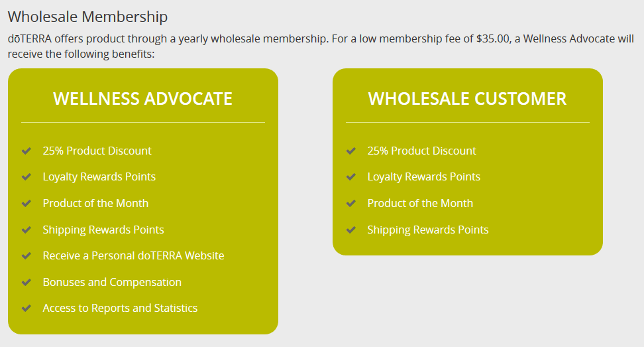Click the Wholesale Membership page heading
Viewport: 644px width, 347px height.
pos(87,17)
